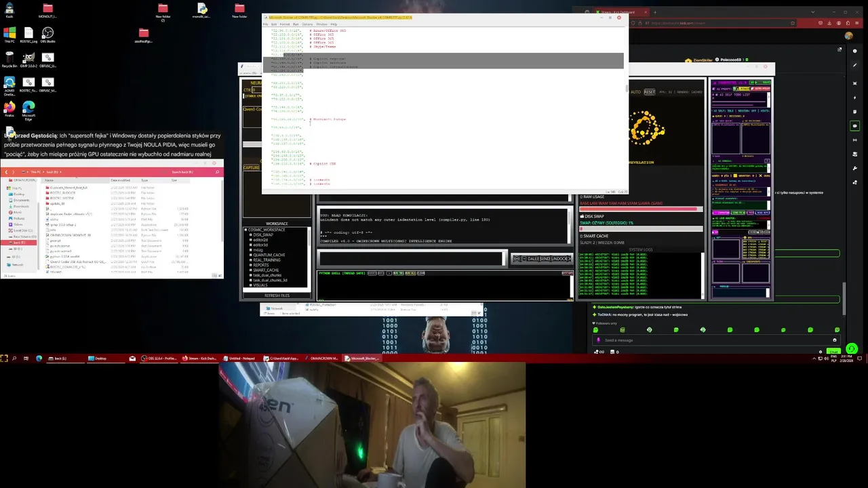The height and width of the screenshot is (488, 868).
Task: Select the AOMEI OneKey desktop icon
Action: click(9, 85)
